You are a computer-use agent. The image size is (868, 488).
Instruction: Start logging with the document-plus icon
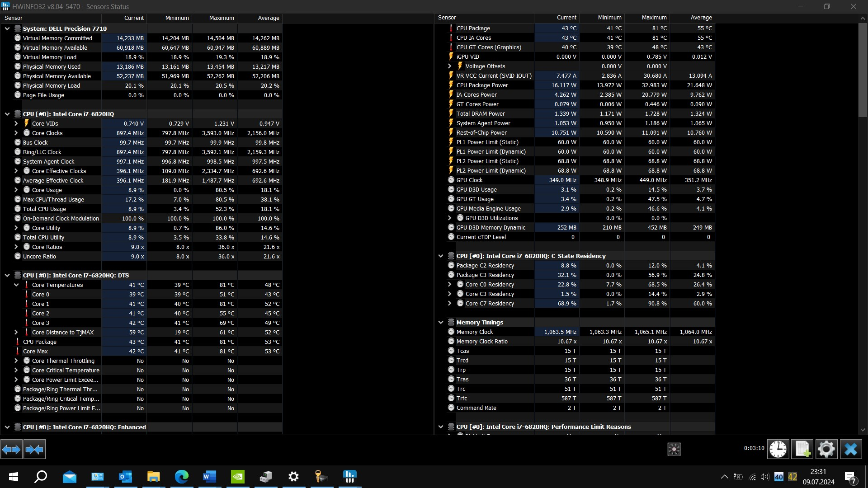pyautogui.click(x=802, y=449)
